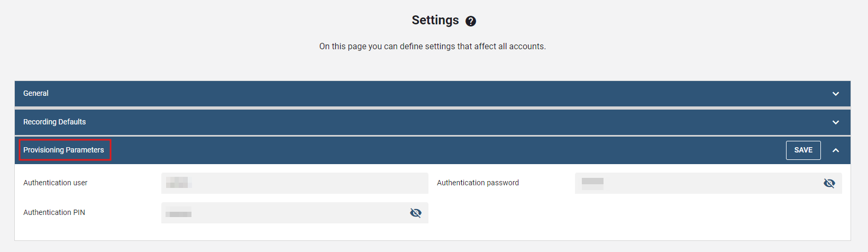Show the Authentication password via eye icon
Image resolution: width=868 pixels, height=252 pixels.
coord(829,183)
